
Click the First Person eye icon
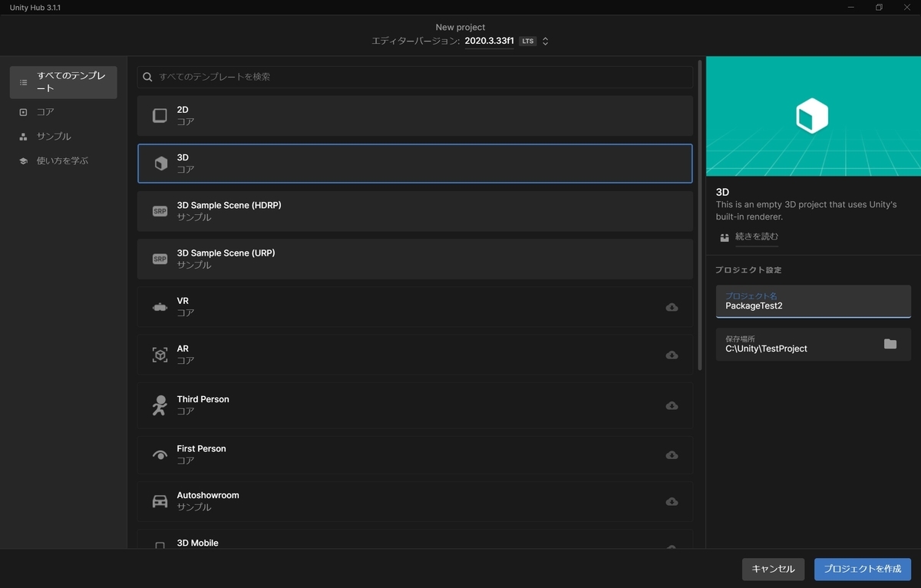click(160, 455)
